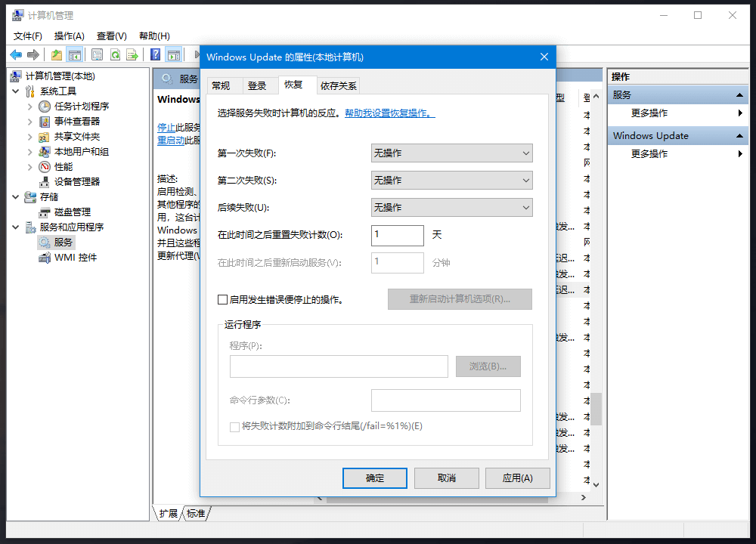The image size is (756, 544).
Task: Open 本地用户和组 tree node
Action: (82, 152)
